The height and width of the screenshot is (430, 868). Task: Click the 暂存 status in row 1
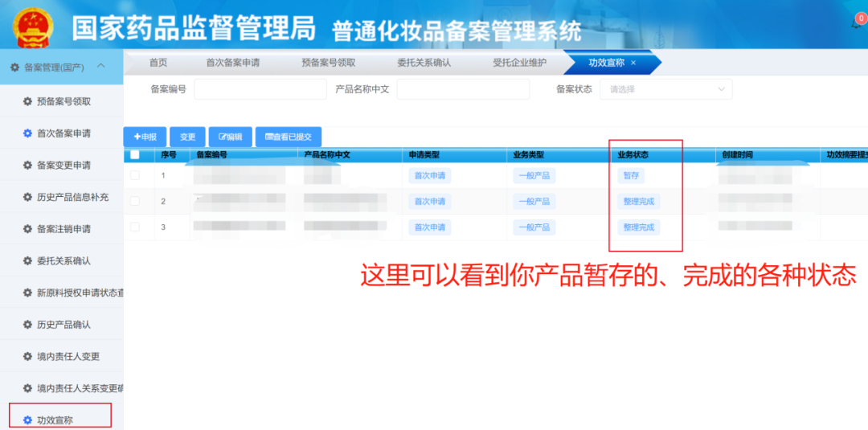[x=631, y=176]
